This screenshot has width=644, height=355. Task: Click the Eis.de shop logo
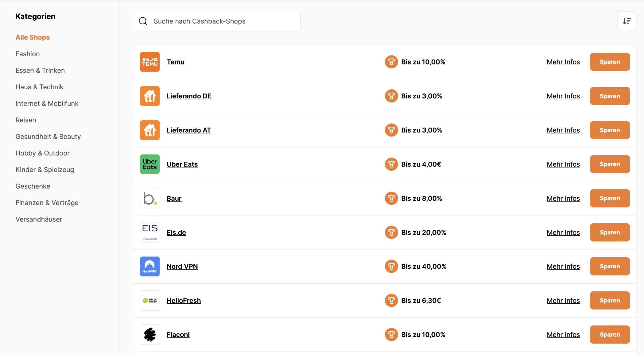[x=150, y=232]
